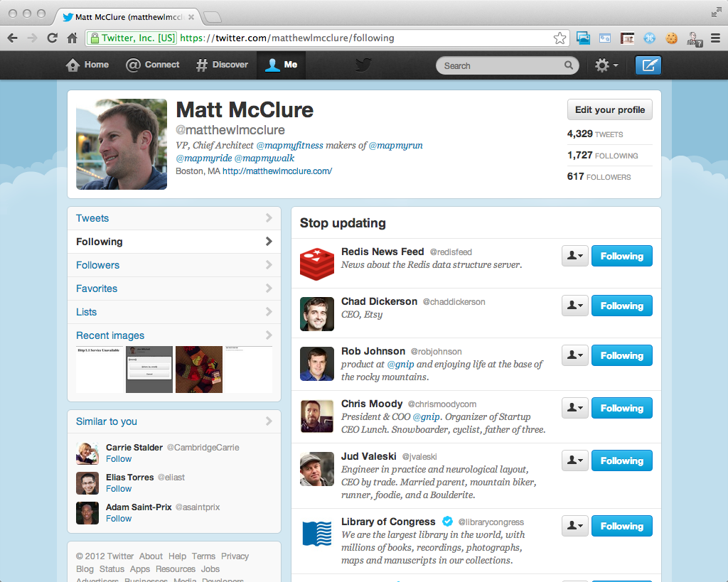The width and height of the screenshot is (728, 582).
Task: Open user actions dropdown for Rob Johnson
Action: point(574,355)
